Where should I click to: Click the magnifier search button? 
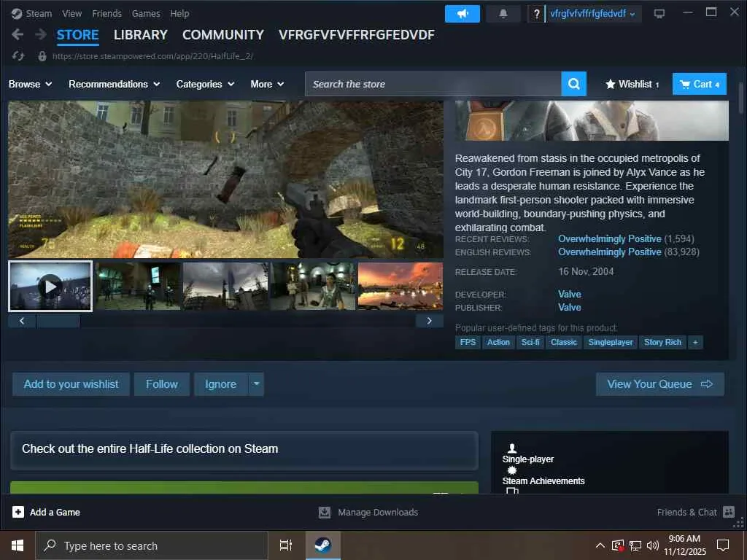[573, 84]
